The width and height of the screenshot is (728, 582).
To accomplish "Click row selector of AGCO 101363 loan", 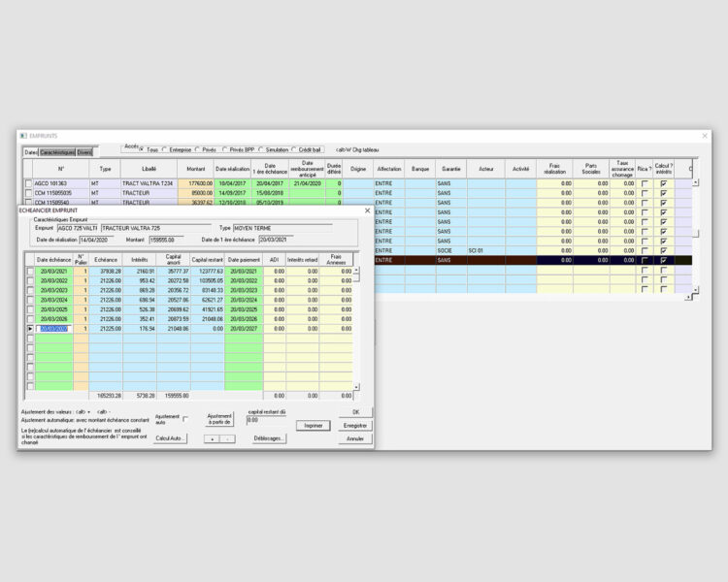I will 28,182.
